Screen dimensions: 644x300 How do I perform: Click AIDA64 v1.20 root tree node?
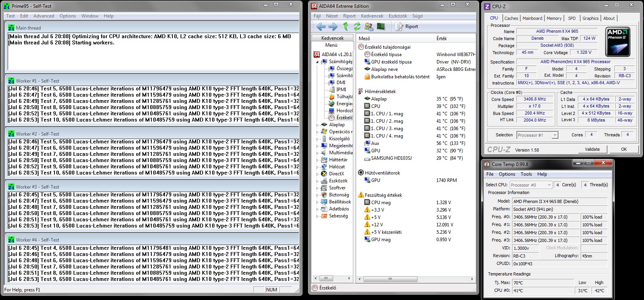[333, 55]
